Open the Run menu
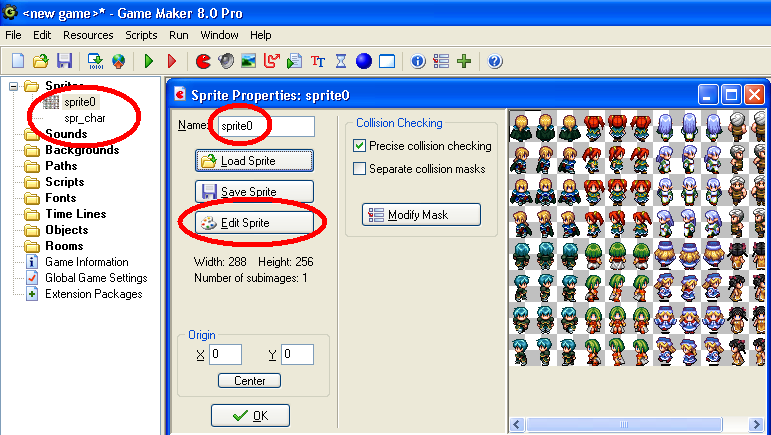 pyautogui.click(x=178, y=35)
